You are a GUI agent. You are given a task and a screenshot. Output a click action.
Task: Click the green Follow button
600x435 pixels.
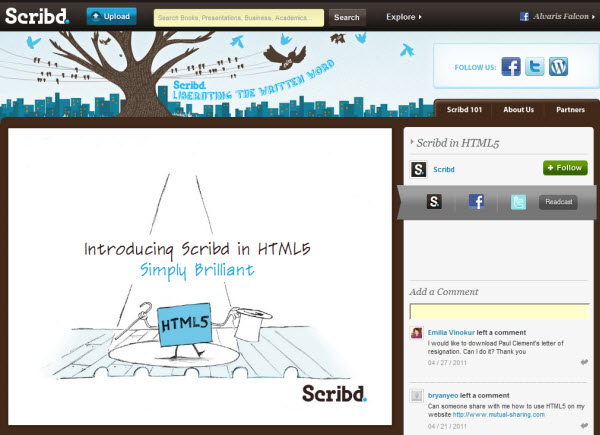(565, 168)
